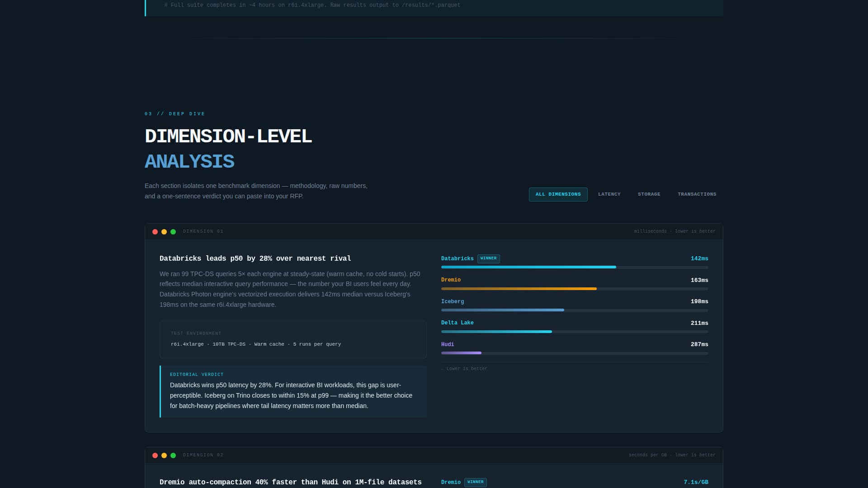
Task: Click the r6i.4xlarge environment details line
Action: (256, 344)
